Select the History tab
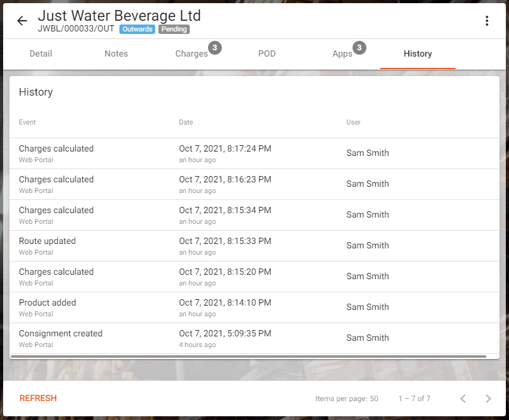Screen dimensions: 509x420 click(x=418, y=54)
